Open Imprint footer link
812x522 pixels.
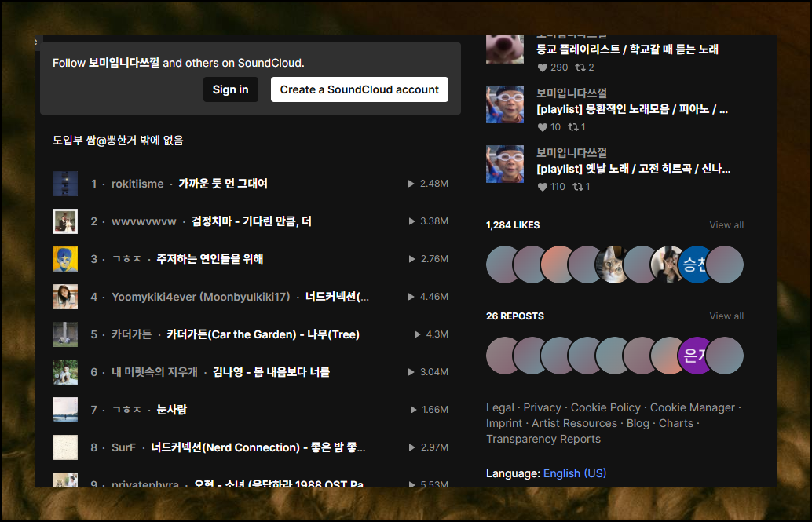[504, 423]
